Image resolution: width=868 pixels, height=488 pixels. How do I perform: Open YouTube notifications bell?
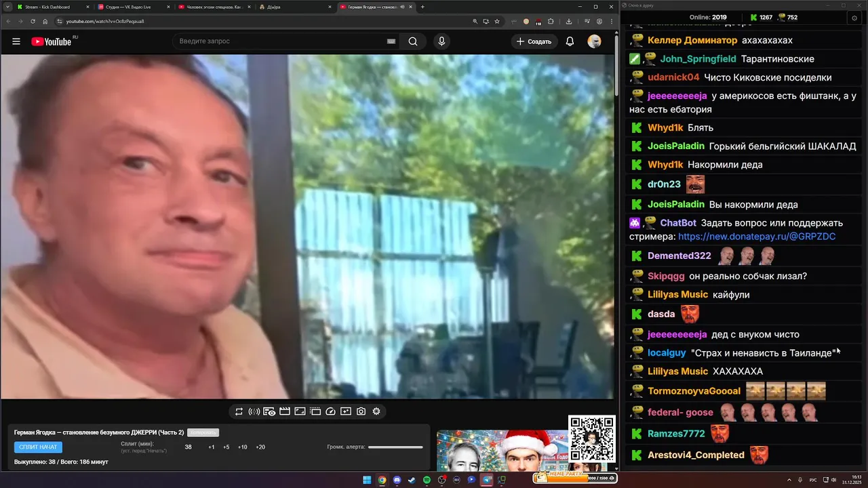[x=570, y=41]
